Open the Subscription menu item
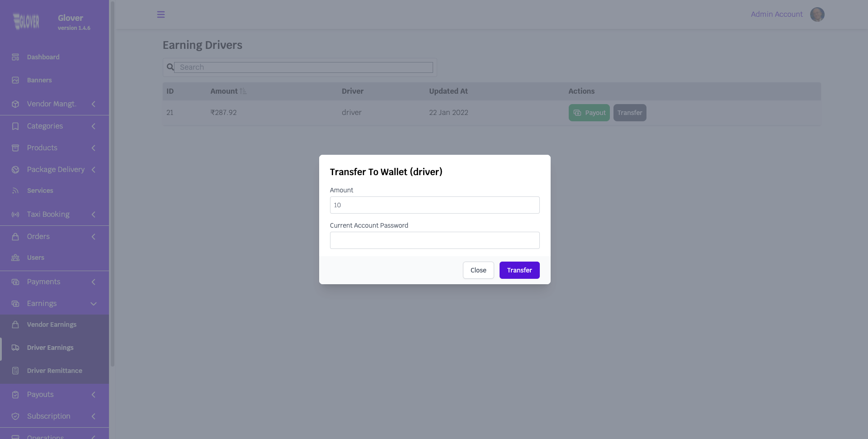Screen dimensions: 868x439 click(48, 416)
